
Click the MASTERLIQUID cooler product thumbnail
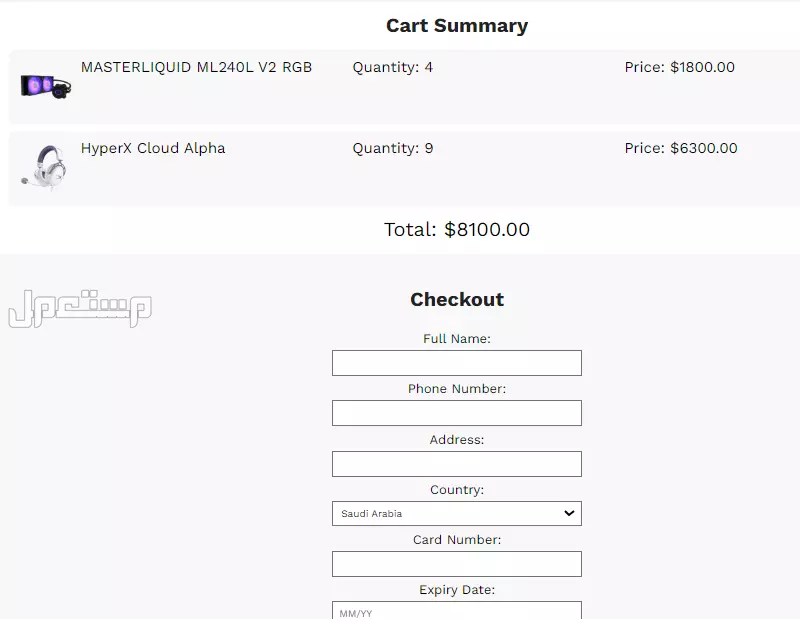click(45, 85)
